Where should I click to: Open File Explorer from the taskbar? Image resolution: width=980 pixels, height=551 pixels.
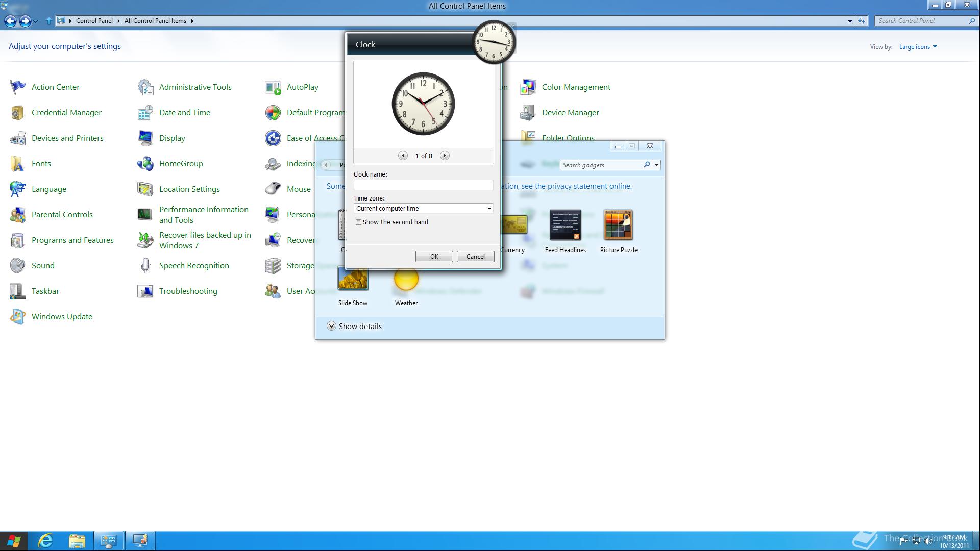click(x=77, y=541)
